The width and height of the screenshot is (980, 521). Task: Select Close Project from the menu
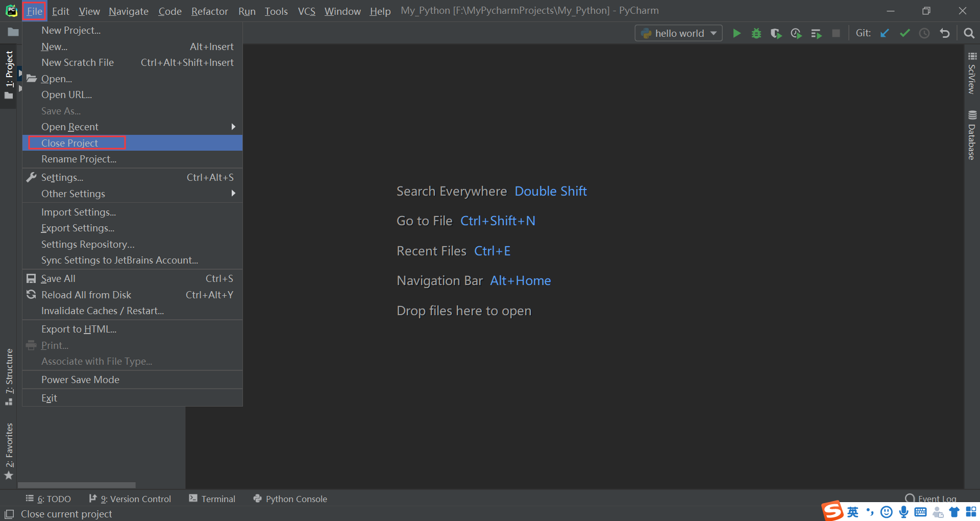[x=69, y=143]
